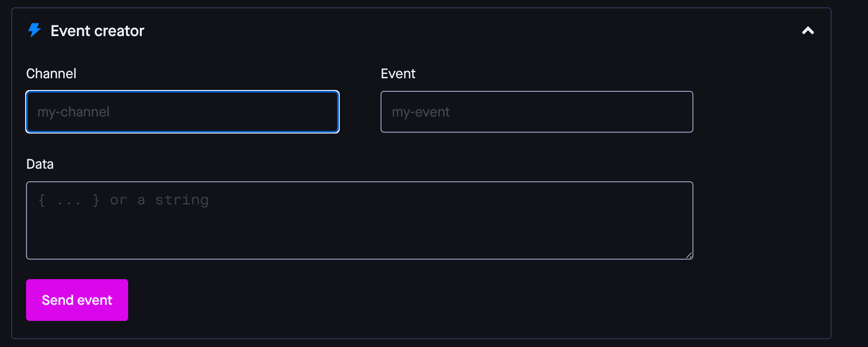
Task: Click the "{ ... } or a string" placeholder
Action: tap(123, 200)
